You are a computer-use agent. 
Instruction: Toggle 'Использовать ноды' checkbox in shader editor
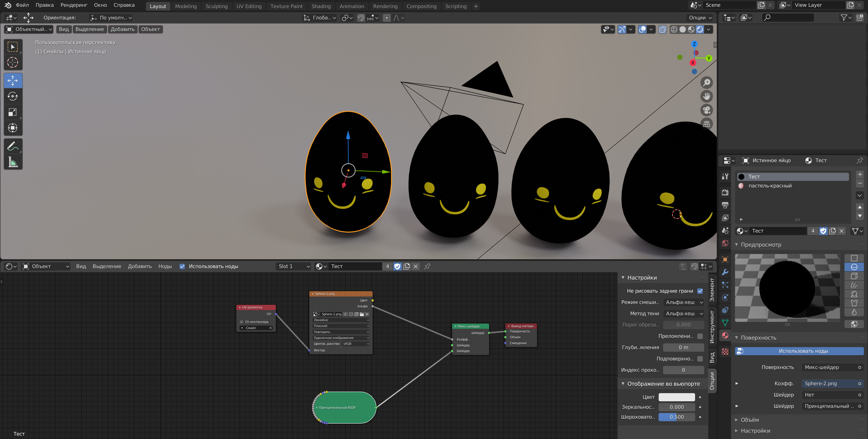point(182,266)
